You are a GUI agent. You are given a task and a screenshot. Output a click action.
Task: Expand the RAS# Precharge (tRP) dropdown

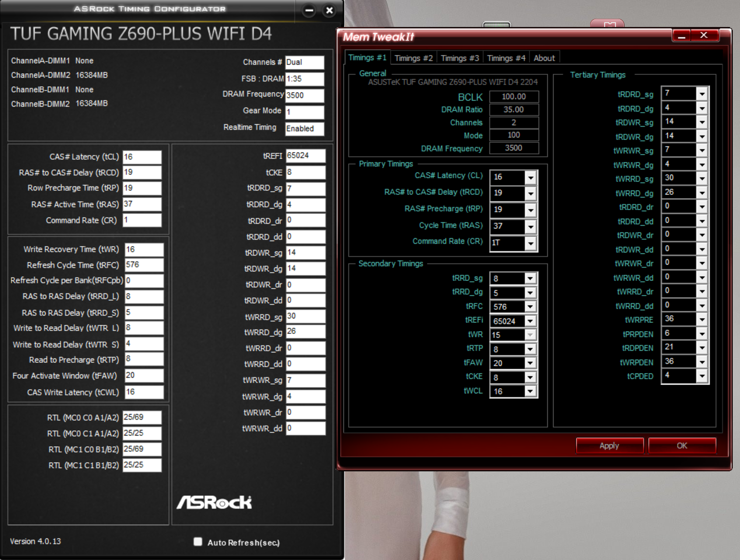click(530, 210)
